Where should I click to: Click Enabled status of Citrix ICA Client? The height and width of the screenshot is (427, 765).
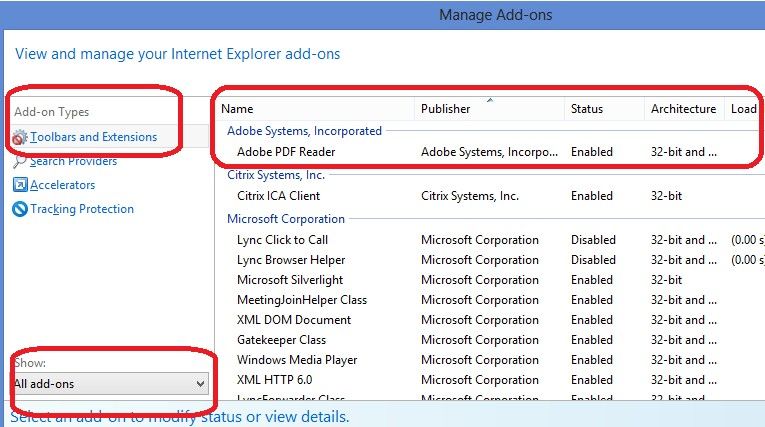[592, 196]
